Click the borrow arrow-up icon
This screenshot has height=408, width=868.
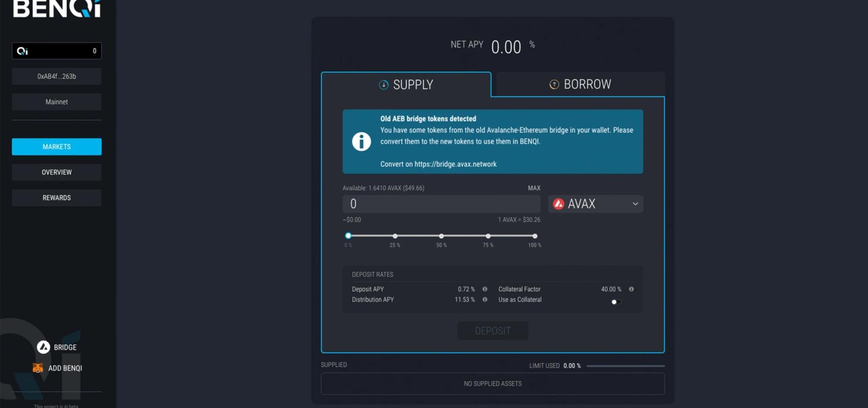(x=554, y=84)
